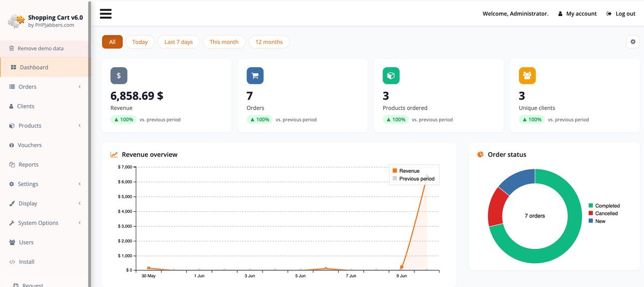This screenshot has width=644, height=287.
Task: Click the 6,858.69 $ revenue value
Action: 137,96
